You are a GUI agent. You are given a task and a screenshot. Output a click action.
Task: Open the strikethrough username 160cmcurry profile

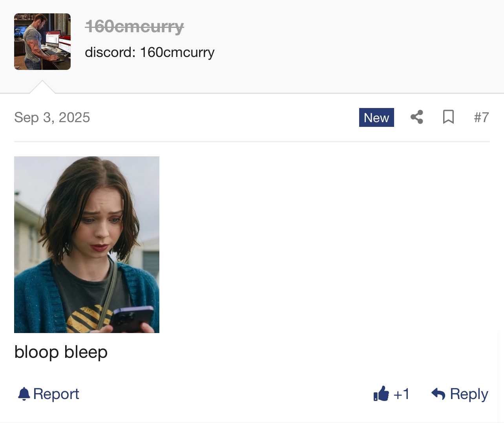click(134, 27)
